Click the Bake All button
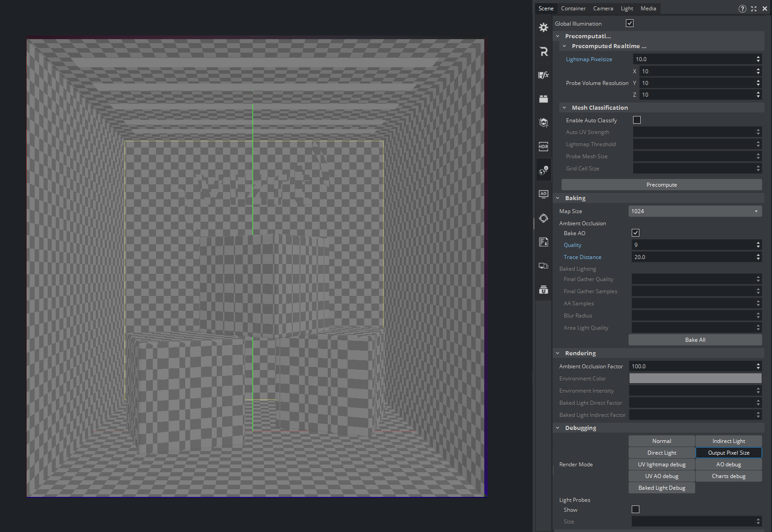The width and height of the screenshot is (772, 532). point(695,340)
